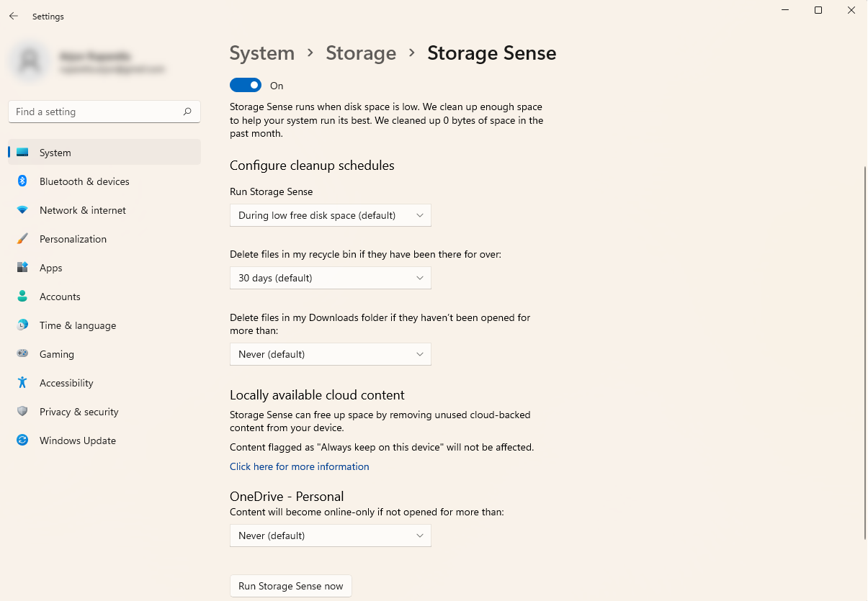Select the Time & language clock icon
This screenshot has width=868, height=601.
pos(24,325)
